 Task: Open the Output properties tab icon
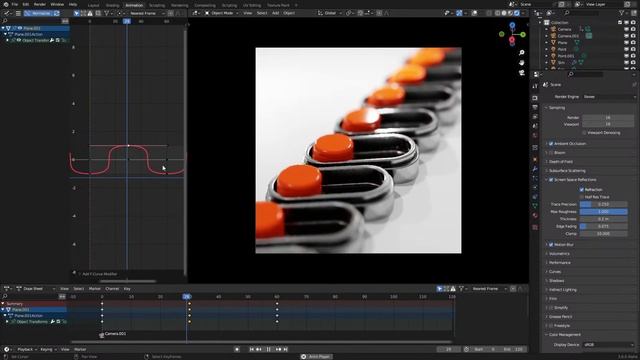tap(535, 107)
